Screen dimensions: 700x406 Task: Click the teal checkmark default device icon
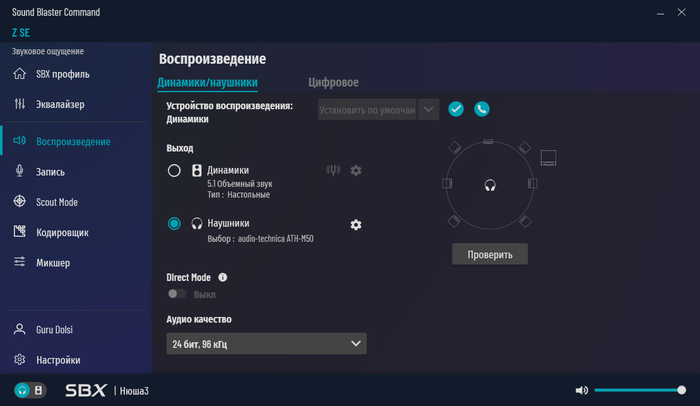click(456, 109)
